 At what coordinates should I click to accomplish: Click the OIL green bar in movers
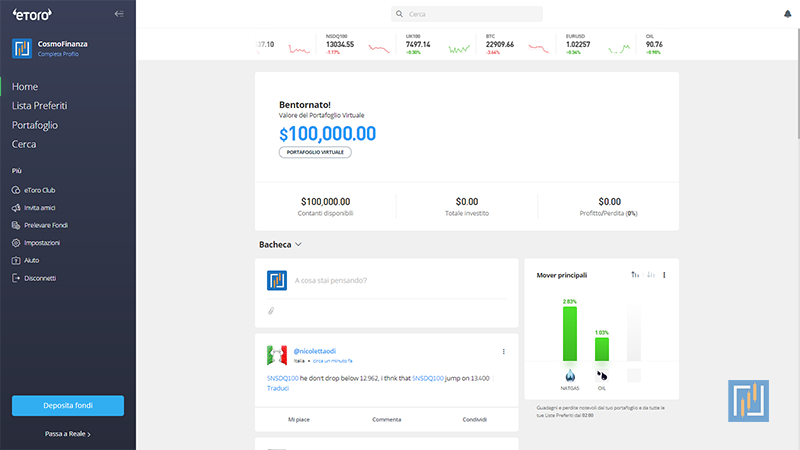[x=602, y=349]
